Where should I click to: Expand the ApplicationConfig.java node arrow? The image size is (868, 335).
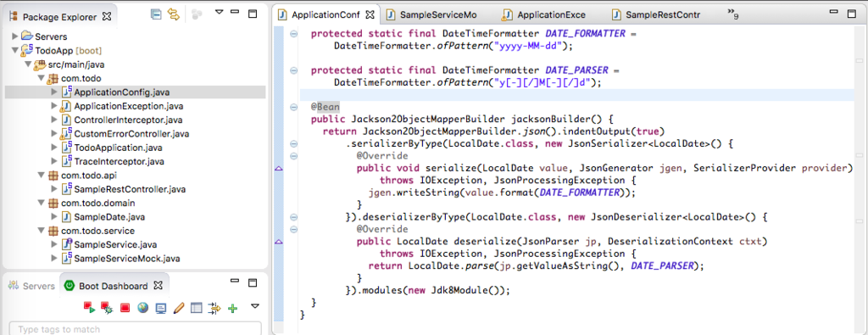(53, 92)
